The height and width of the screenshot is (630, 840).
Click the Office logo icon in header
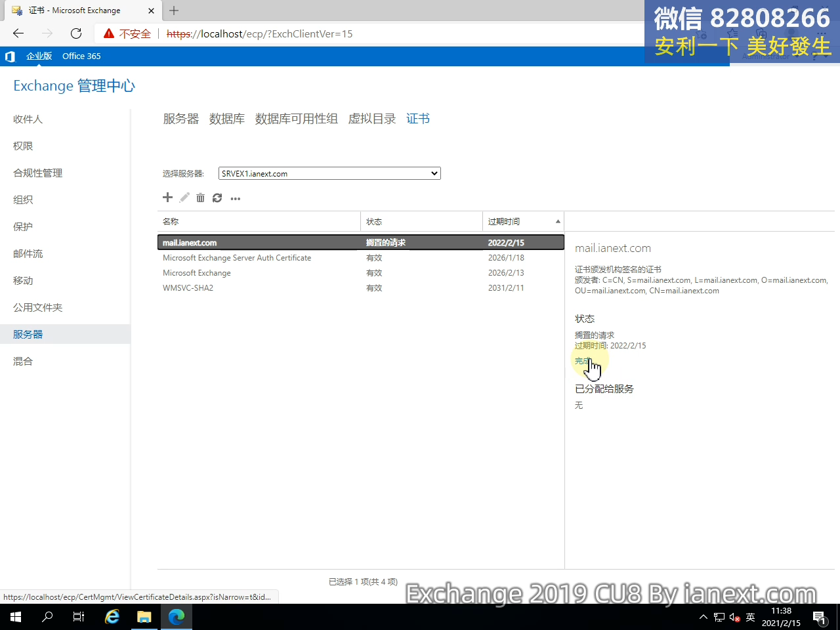pyautogui.click(x=10, y=56)
